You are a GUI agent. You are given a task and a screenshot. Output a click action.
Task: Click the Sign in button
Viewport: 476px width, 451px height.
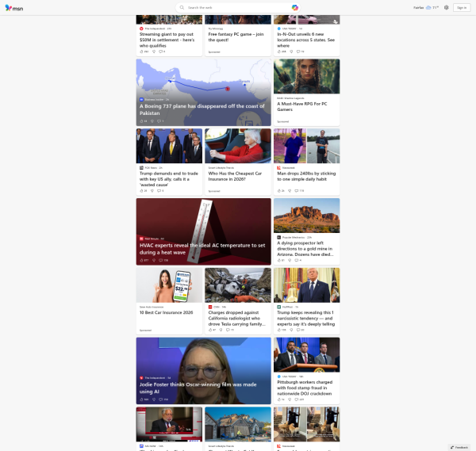pos(462,8)
